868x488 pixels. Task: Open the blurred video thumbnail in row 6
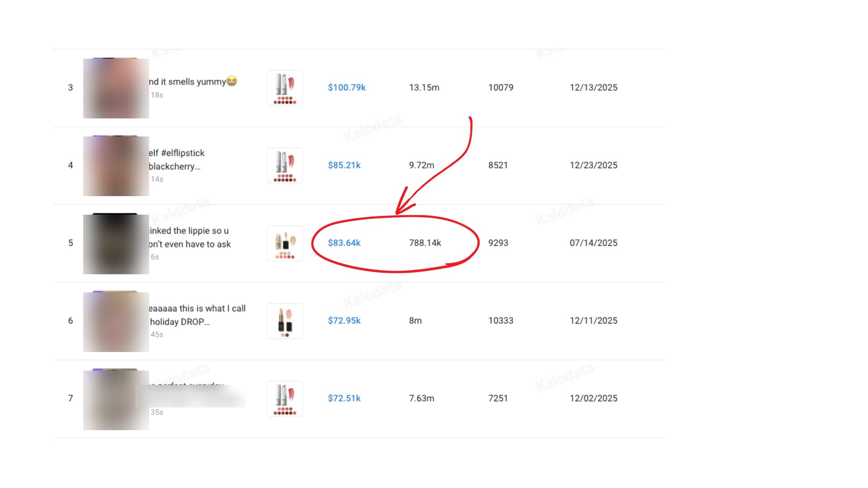[x=116, y=321]
